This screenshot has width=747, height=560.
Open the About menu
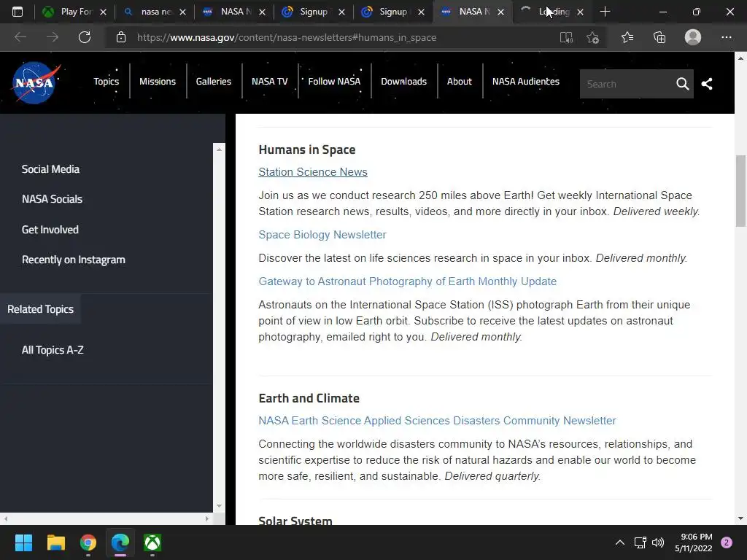(460, 82)
